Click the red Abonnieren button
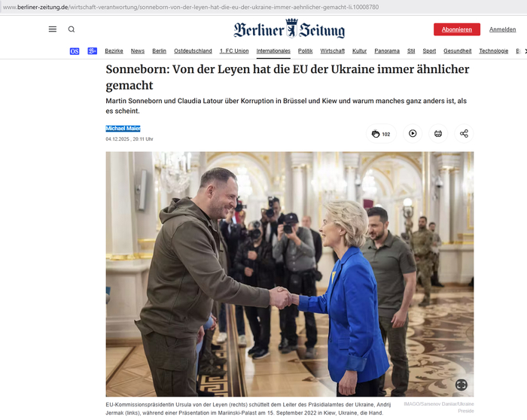The height and width of the screenshot is (420, 527). tap(457, 29)
